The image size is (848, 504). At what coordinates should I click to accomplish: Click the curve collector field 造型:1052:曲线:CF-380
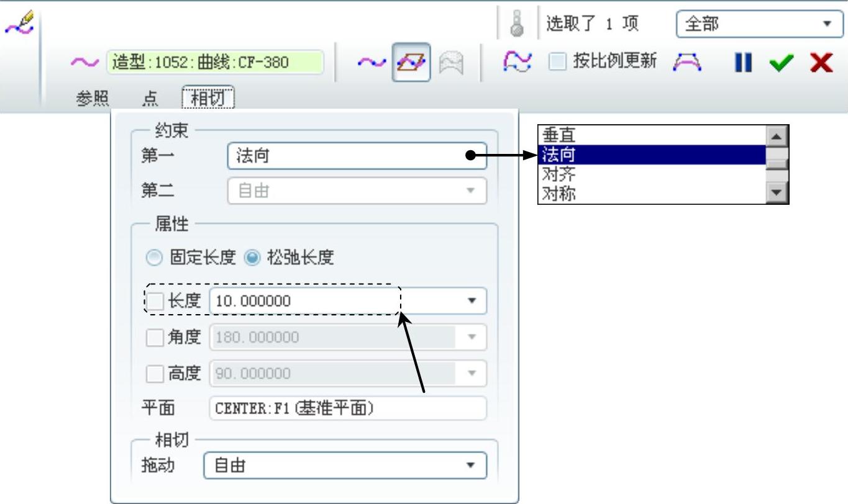215,62
